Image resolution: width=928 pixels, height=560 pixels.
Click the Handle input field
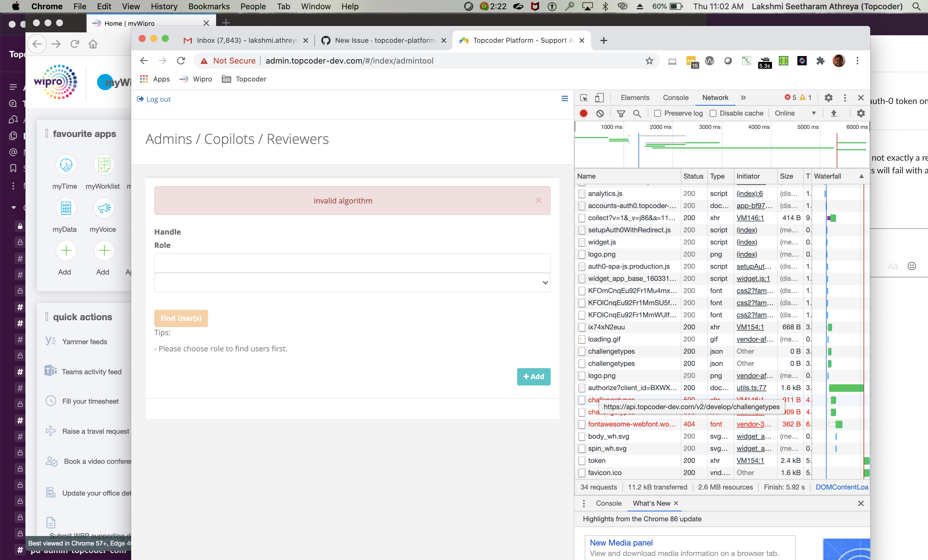(x=352, y=263)
